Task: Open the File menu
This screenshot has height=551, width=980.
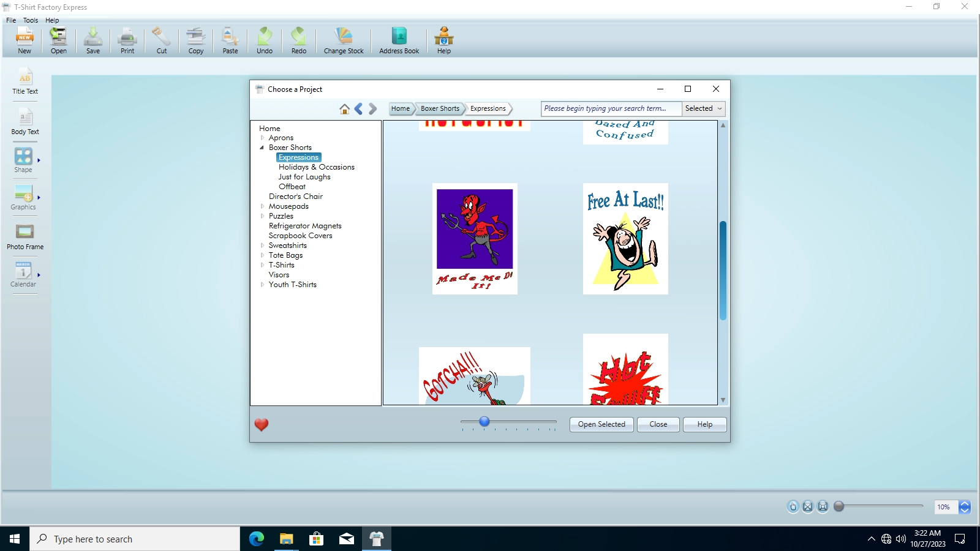Action: tap(11, 20)
